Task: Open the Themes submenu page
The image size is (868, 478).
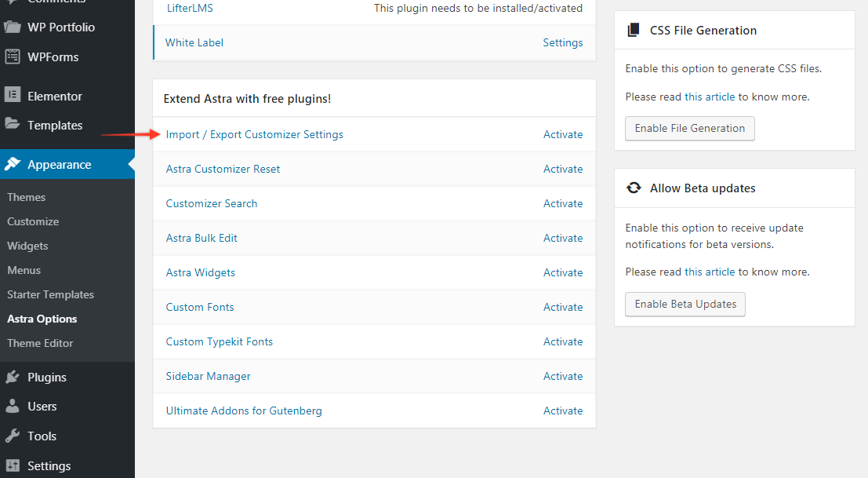Action: coord(27,197)
